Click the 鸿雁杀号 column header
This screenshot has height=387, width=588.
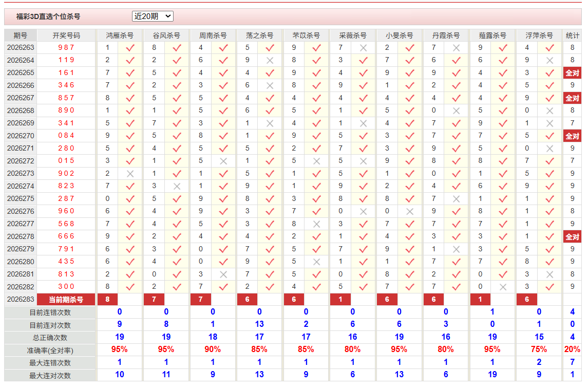tap(120, 35)
